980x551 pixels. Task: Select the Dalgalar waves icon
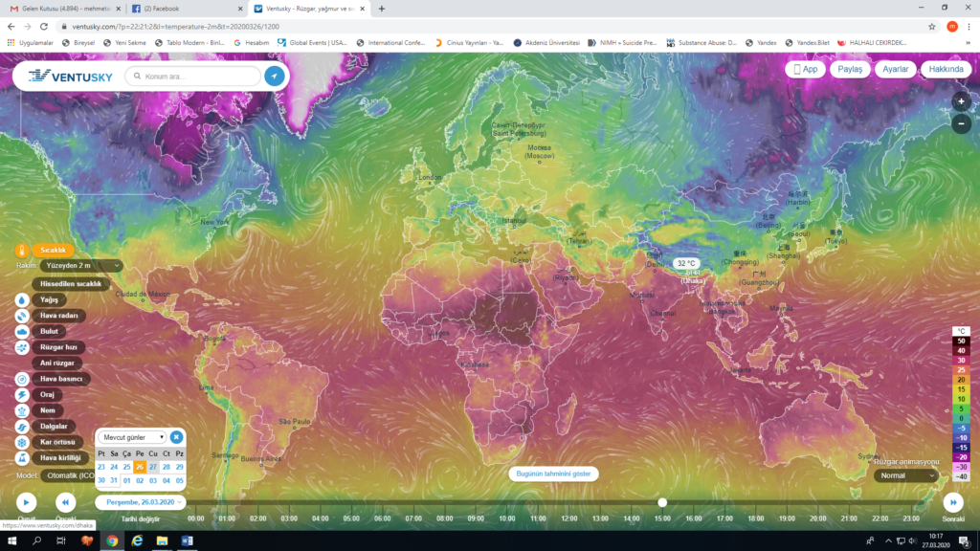click(22, 427)
